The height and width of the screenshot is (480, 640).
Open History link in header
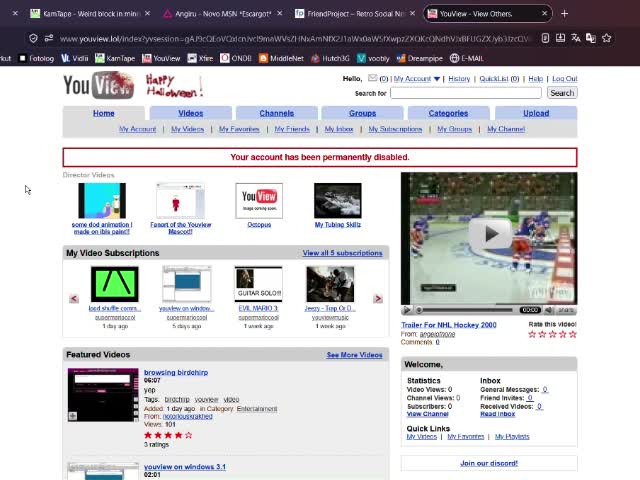[459, 78]
